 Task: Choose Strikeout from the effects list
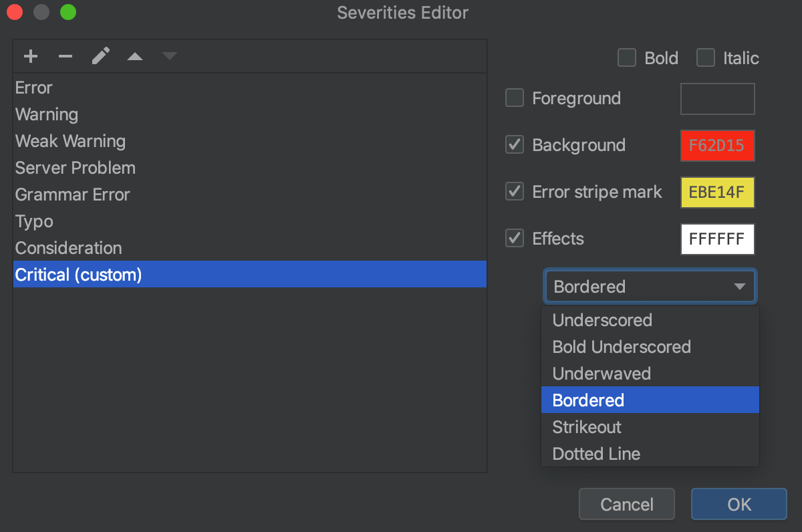(586, 427)
